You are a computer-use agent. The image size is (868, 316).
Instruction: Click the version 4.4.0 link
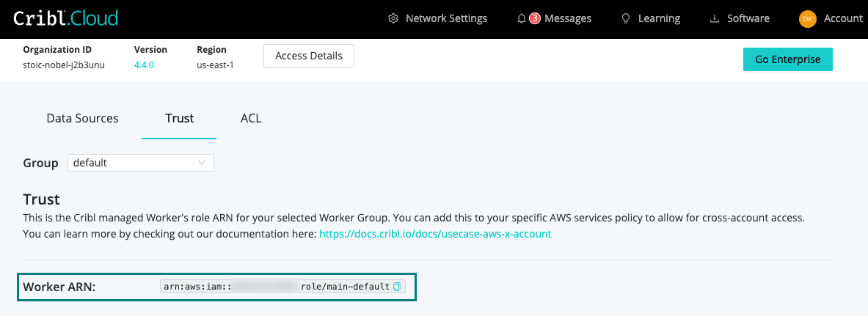pyautogui.click(x=144, y=65)
